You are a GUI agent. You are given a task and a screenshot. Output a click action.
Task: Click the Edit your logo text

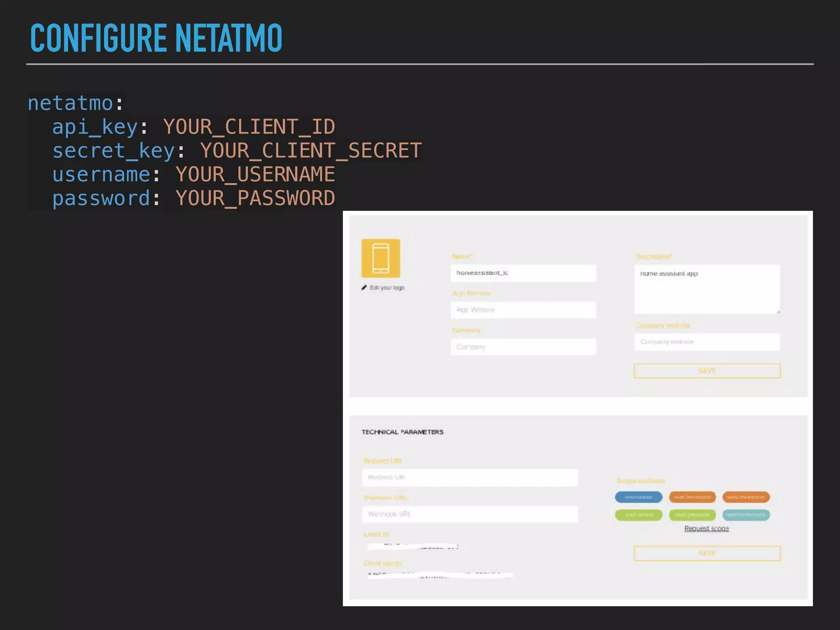pos(387,288)
